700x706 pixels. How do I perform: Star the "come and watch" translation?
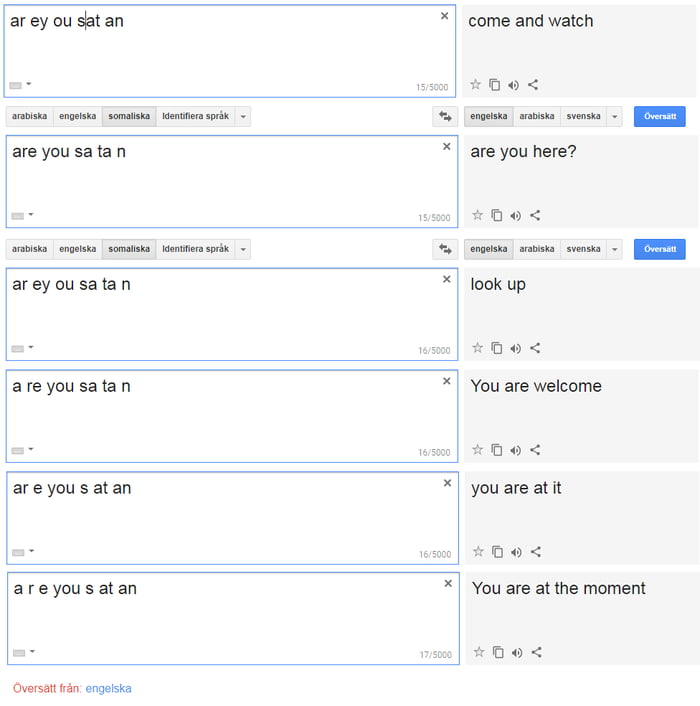pyautogui.click(x=476, y=85)
